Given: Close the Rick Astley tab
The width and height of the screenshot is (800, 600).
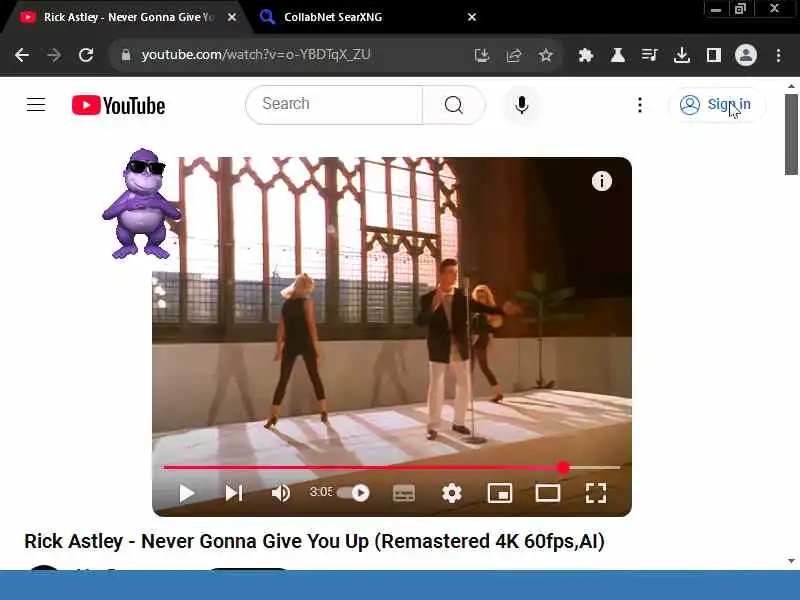Looking at the screenshot, I should coord(232,17).
